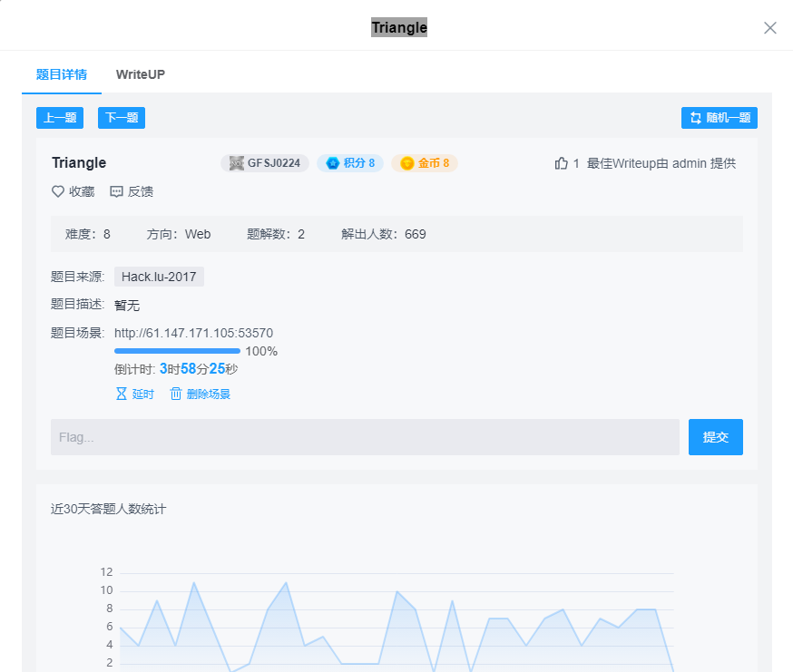This screenshot has height=672, width=793.
Task: Click the 反馈 feedback label
Action: tap(141, 191)
